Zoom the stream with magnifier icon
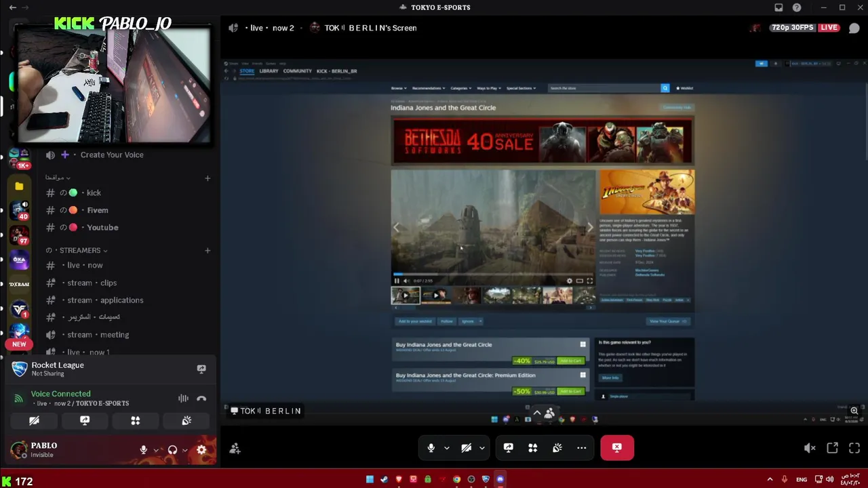Image resolution: width=868 pixels, height=488 pixels. coord(854,411)
